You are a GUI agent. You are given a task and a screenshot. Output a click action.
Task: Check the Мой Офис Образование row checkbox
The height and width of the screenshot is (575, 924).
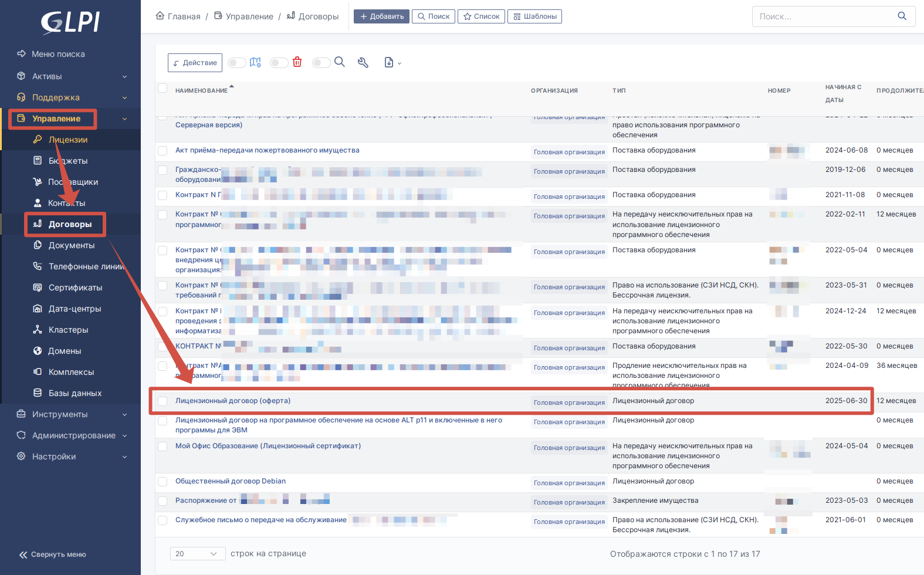pyautogui.click(x=163, y=447)
